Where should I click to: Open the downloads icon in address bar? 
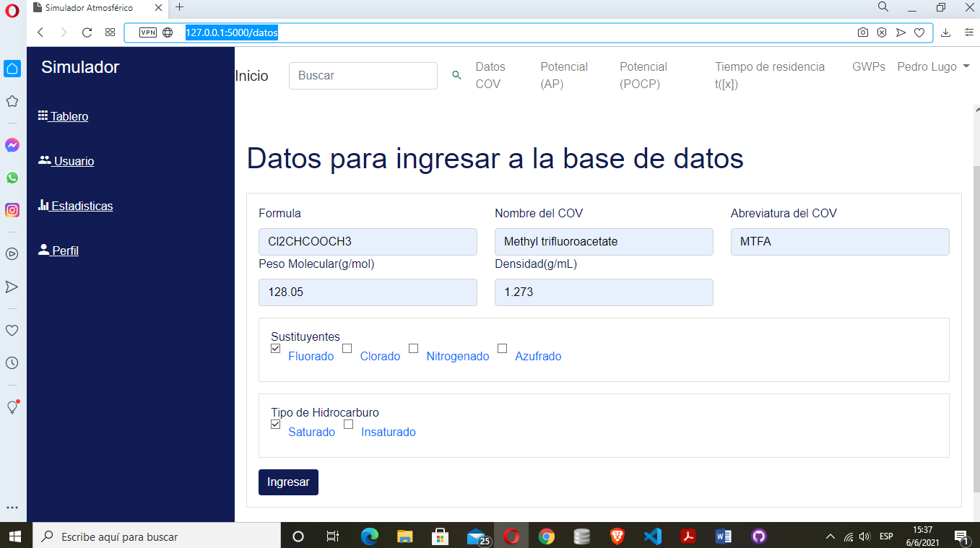946,32
